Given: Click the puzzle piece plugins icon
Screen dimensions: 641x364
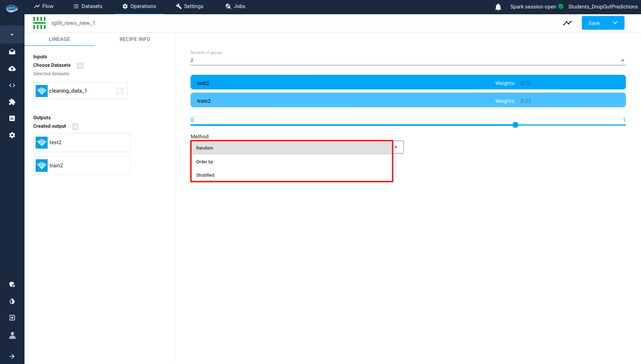Looking at the screenshot, I should coord(12,102).
